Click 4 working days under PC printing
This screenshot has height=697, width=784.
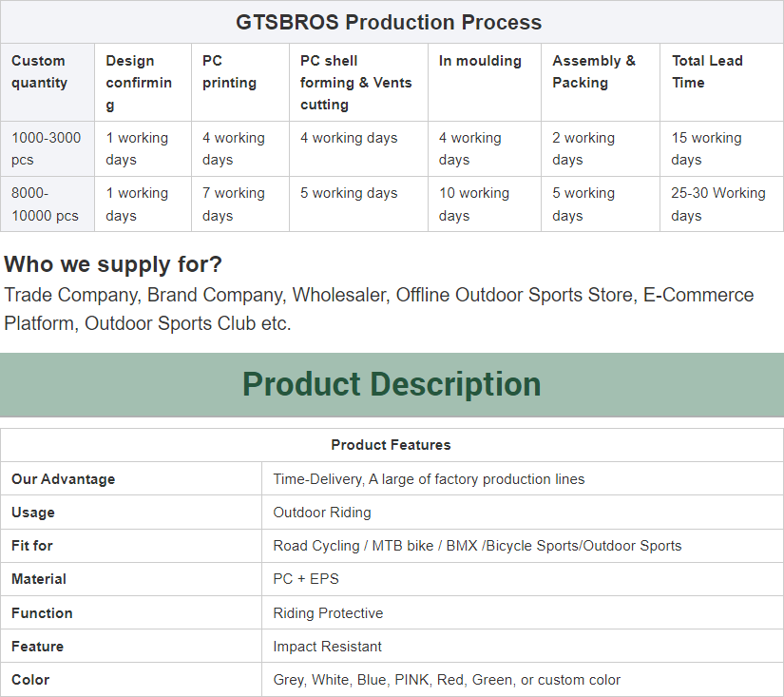(240, 148)
